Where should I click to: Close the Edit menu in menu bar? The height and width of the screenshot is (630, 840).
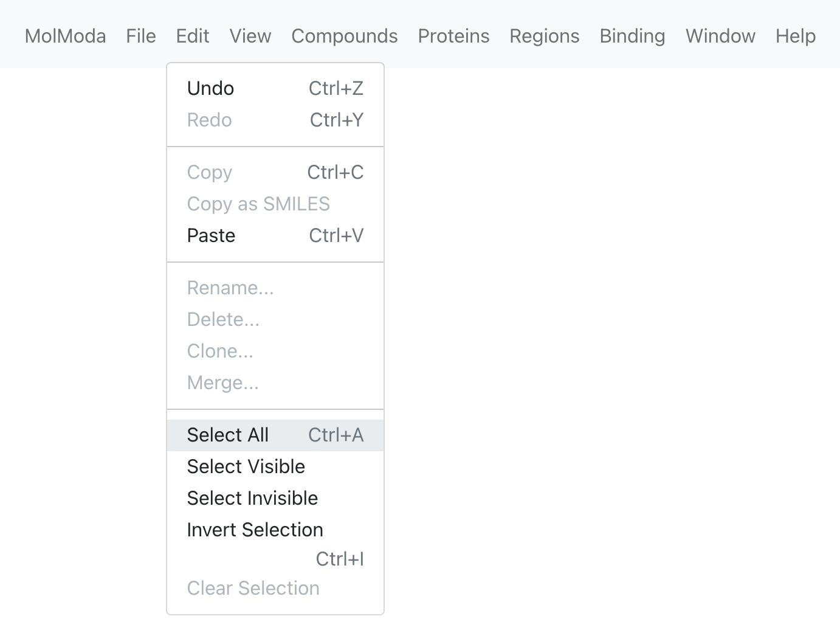coord(193,36)
